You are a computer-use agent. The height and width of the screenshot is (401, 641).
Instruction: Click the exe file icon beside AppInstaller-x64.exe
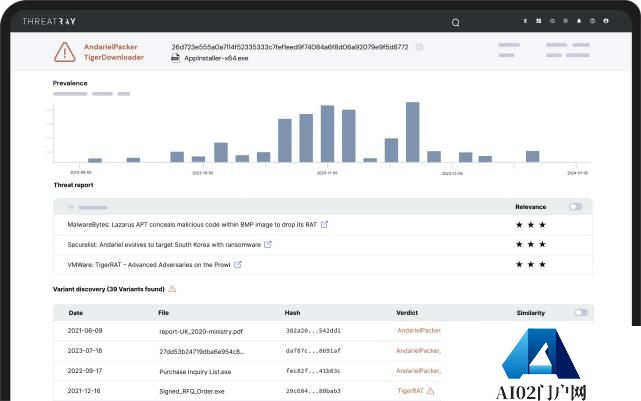[x=175, y=58]
